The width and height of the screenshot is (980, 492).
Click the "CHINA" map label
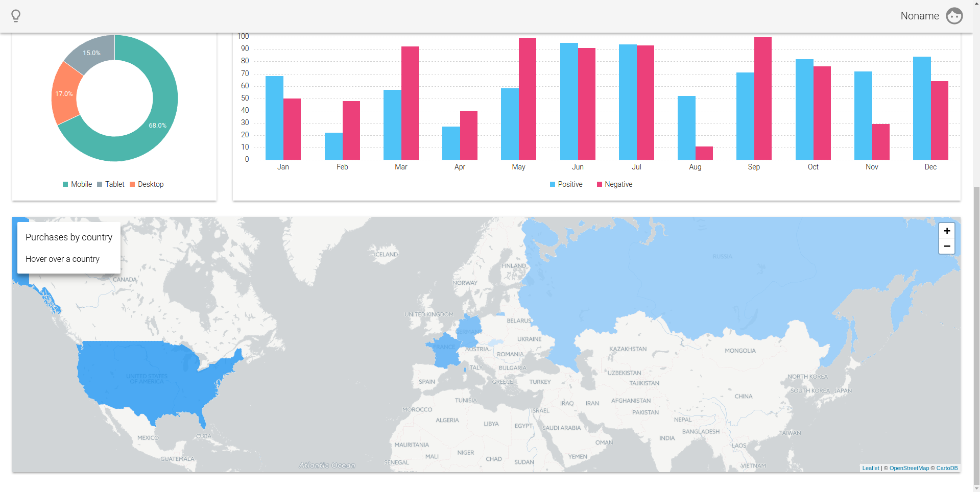(744, 397)
